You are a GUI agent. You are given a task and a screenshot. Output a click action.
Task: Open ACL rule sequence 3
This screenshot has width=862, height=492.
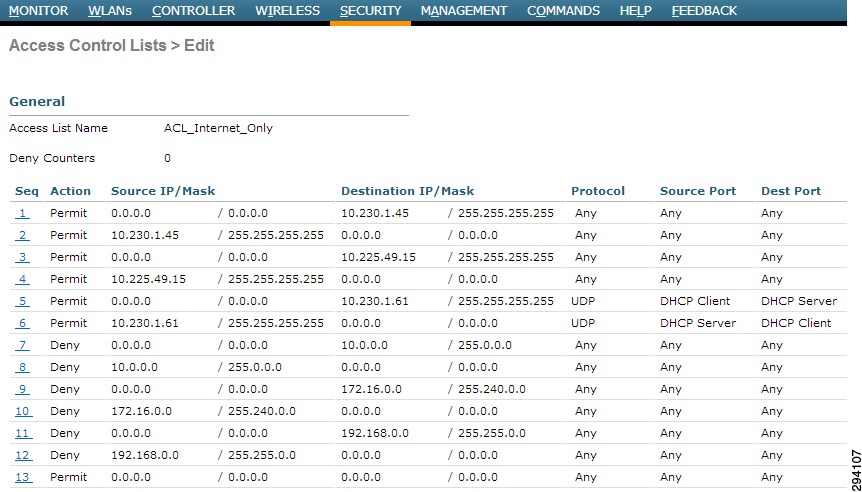(x=22, y=257)
